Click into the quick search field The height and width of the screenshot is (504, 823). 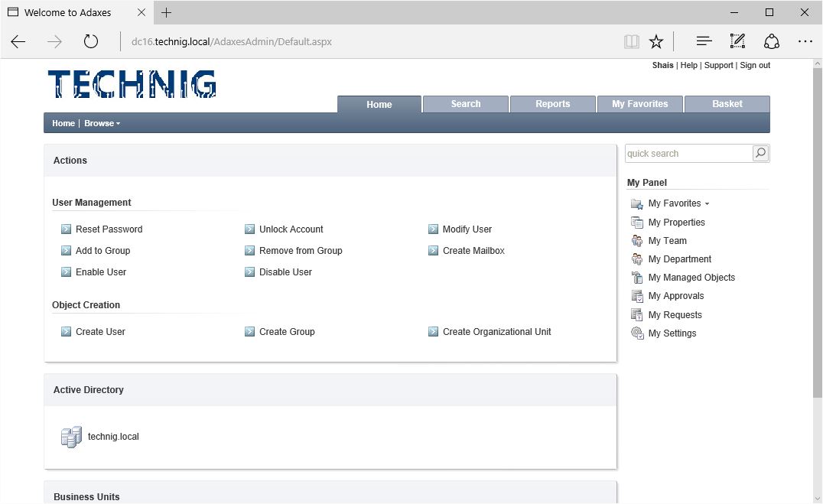(688, 153)
